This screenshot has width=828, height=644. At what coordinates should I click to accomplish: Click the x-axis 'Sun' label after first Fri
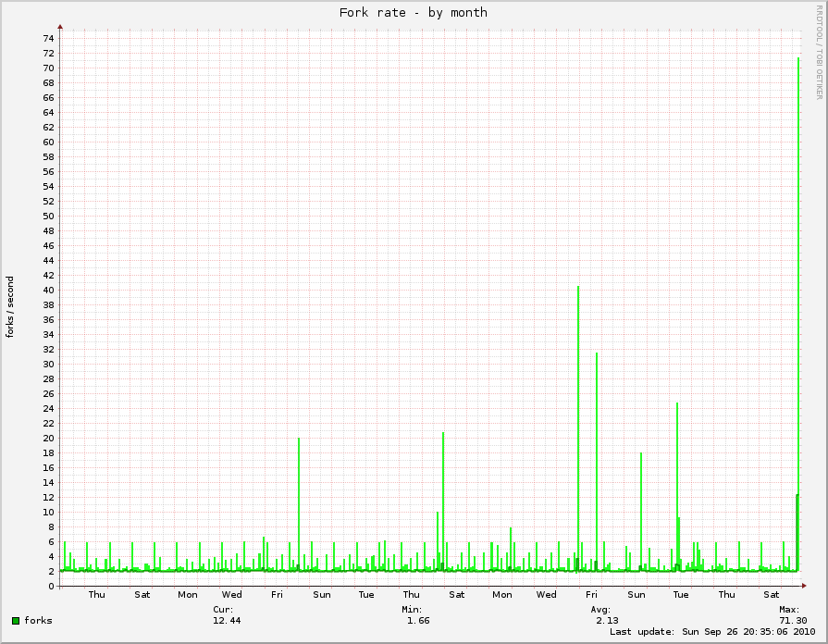click(x=322, y=594)
